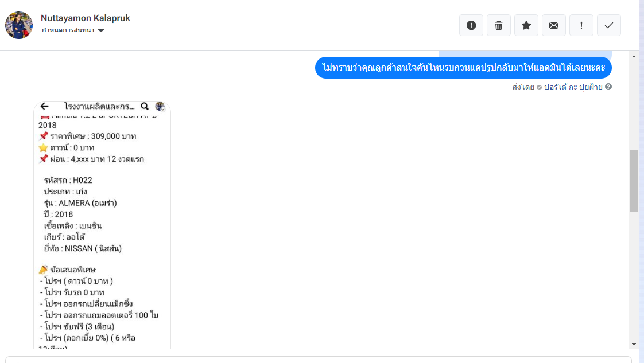Viewport: 644px width, 363px height.
Task: Mark conversation done with checkmark button
Action: (x=609, y=25)
